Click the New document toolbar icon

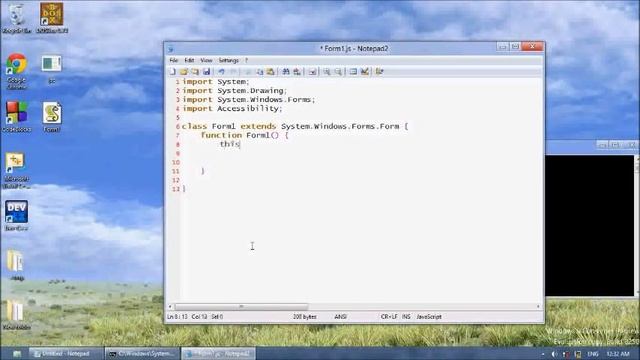click(173, 72)
